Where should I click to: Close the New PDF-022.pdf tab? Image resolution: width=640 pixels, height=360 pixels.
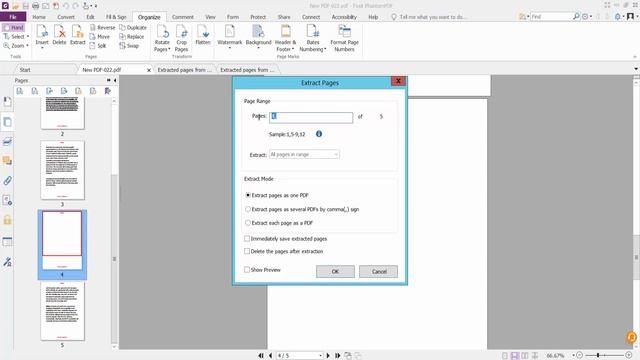[149, 70]
